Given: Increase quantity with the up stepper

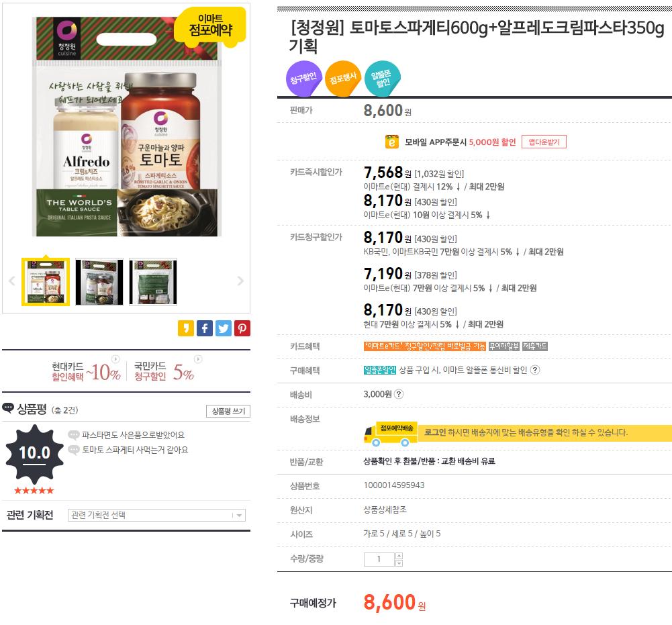Looking at the screenshot, I should [x=399, y=556].
